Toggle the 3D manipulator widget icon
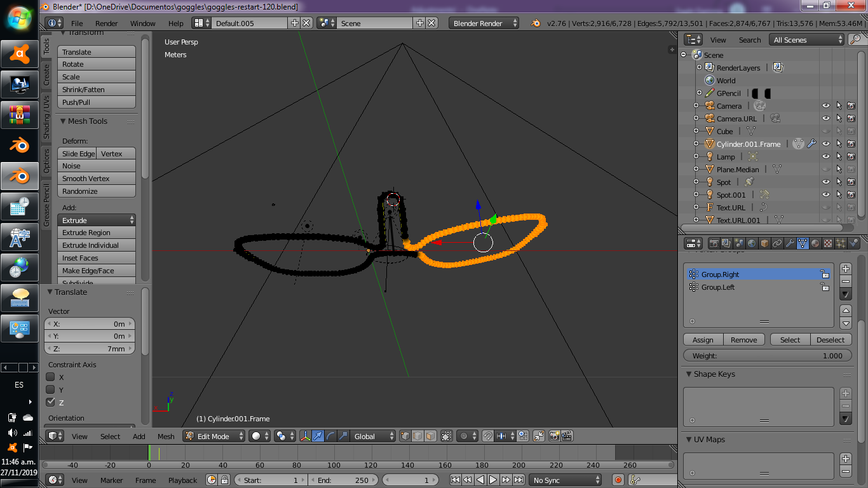Viewport: 868px width, 488px height. (306, 436)
